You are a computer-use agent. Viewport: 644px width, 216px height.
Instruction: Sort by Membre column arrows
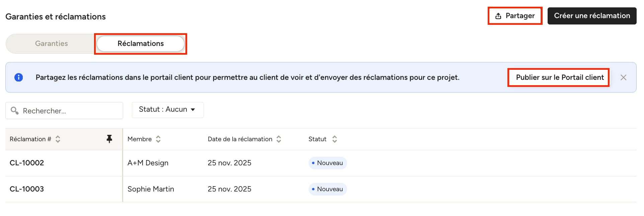(158, 139)
